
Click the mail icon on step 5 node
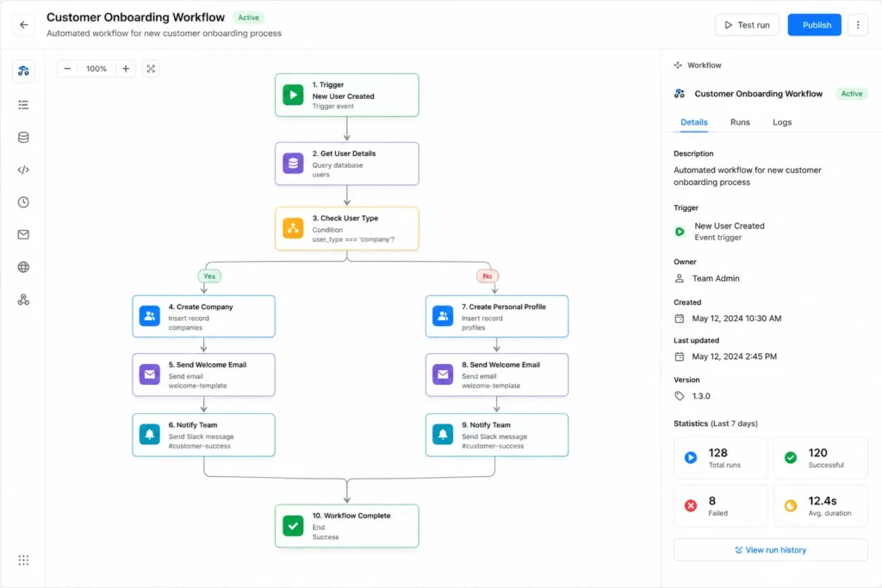pos(150,374)
